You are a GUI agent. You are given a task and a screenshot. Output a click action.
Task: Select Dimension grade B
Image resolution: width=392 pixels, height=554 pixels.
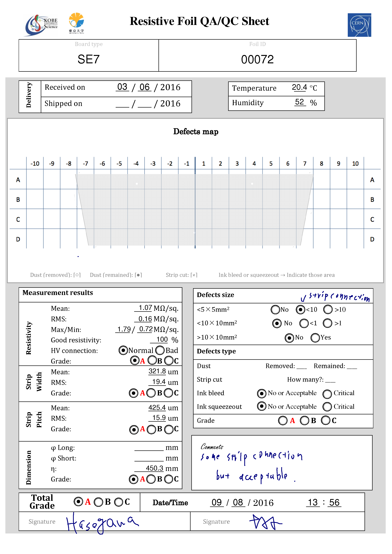pyautogui.click(x=151, y=479)
